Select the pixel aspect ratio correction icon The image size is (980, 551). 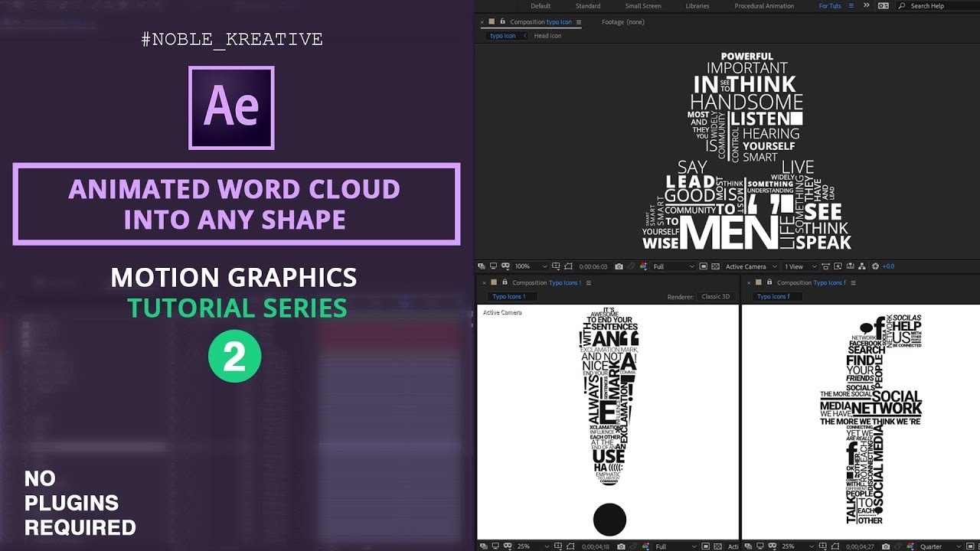click(x=825, y=266)
